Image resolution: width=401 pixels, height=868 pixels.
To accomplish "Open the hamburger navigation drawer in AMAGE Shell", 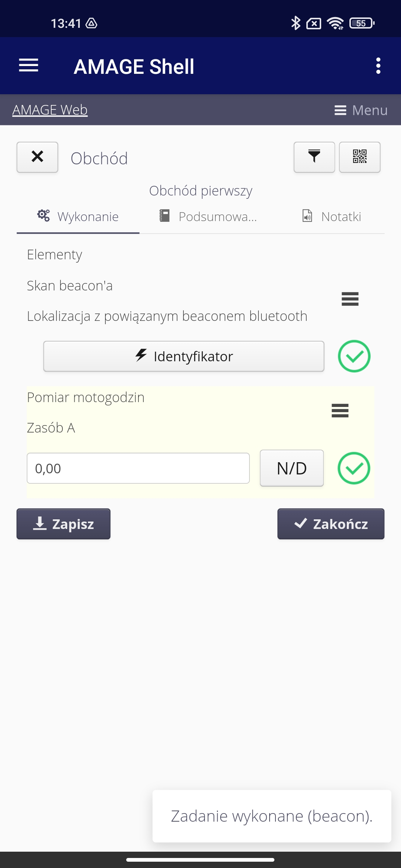I will pyautogui.click(x=29, y=66).
